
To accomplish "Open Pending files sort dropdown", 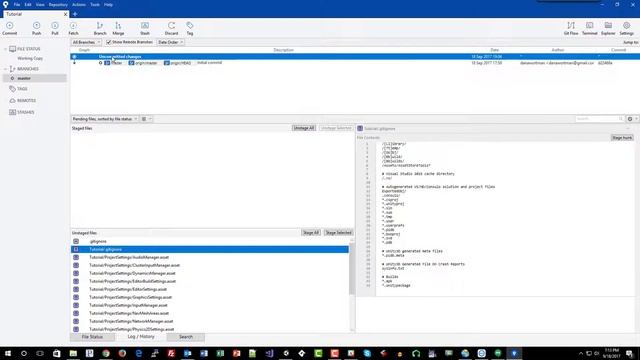I will (x=104, y=119).
